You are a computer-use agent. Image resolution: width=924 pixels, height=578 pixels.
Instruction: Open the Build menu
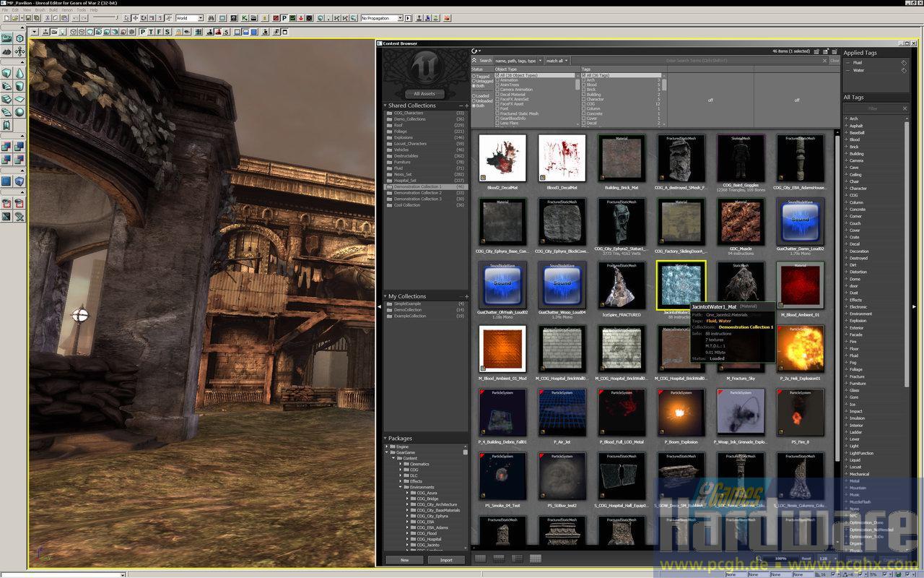(53, 10)
